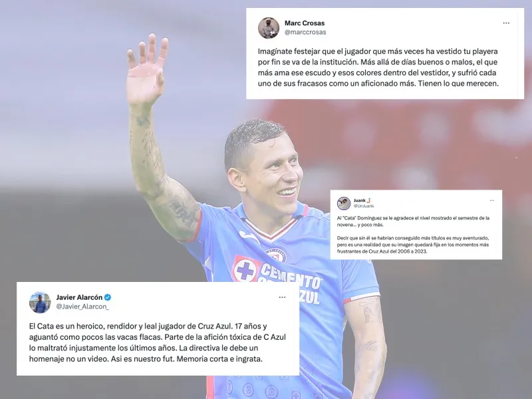Click the Marc Crosas display name
Image resolution: width=532 pixels, height=399 pixels.
pyautogui.click(x=305, y=23)
